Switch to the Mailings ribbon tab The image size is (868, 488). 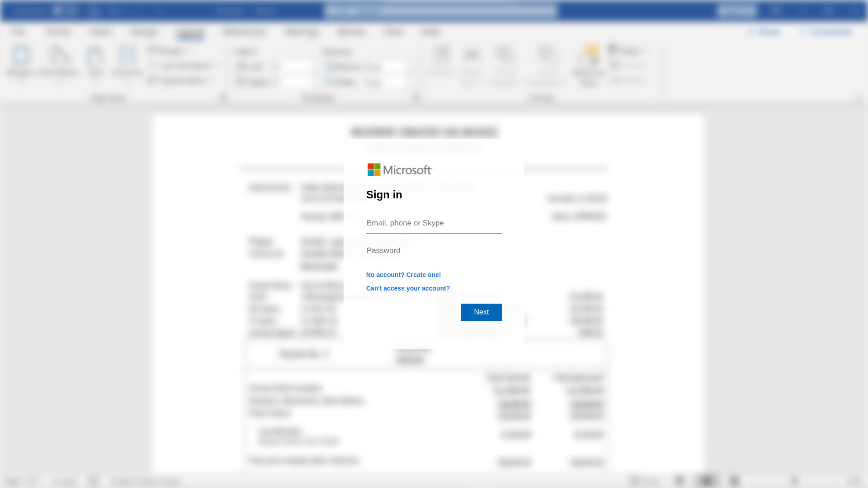pos(302,32)
